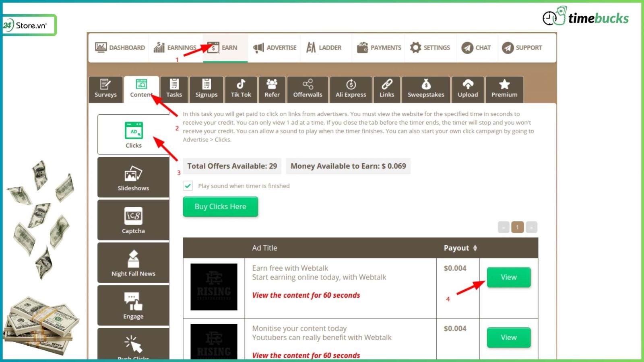The image size is (644, 362).
Task: Switch to the Earn tab
Action: (x=225, y=47)
